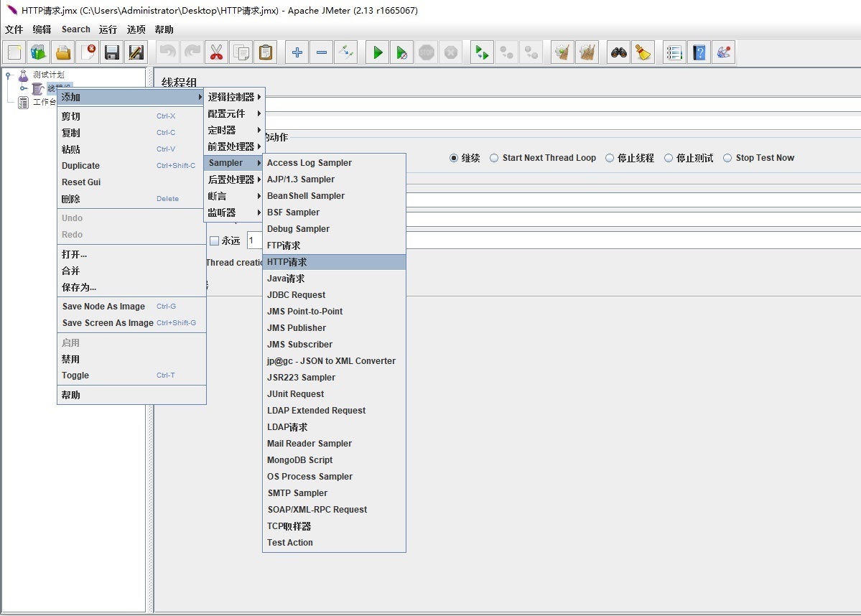Click the loop count field showing 1
Screen dimensions: 861x616
(254, 241)
